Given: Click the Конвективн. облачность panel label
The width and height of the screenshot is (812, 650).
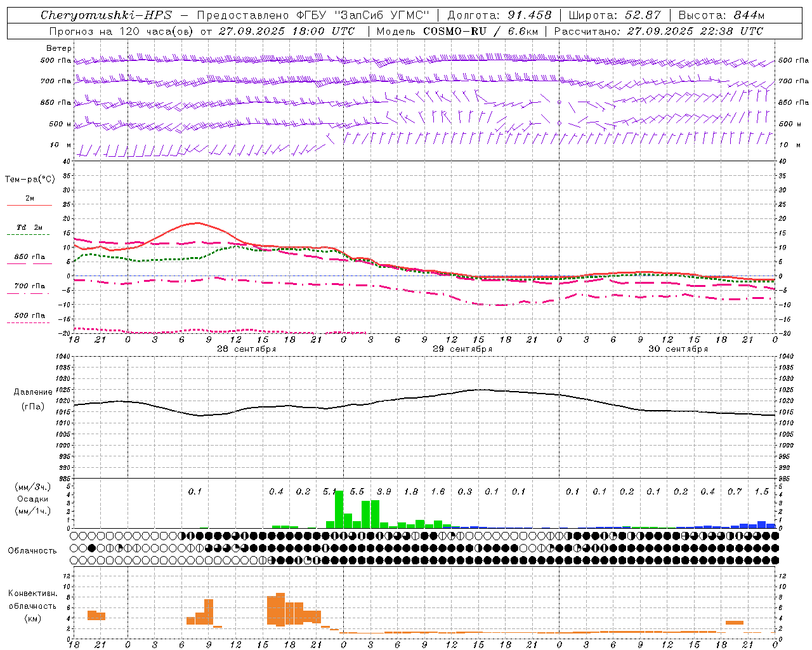Looking at the screenshot, I should [32, 606].
